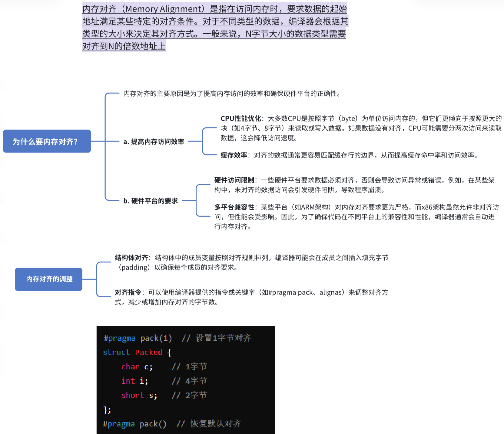
Task: Click the 'int i;' code line
Action: 164,381
